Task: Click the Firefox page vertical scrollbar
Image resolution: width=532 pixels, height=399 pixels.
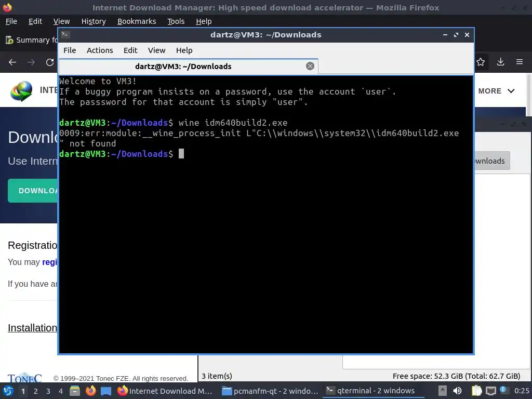Action: (528, 95)
